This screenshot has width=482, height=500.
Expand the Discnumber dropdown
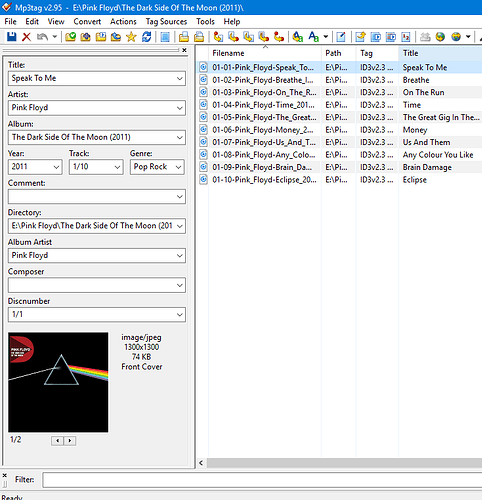coord(180,315)
